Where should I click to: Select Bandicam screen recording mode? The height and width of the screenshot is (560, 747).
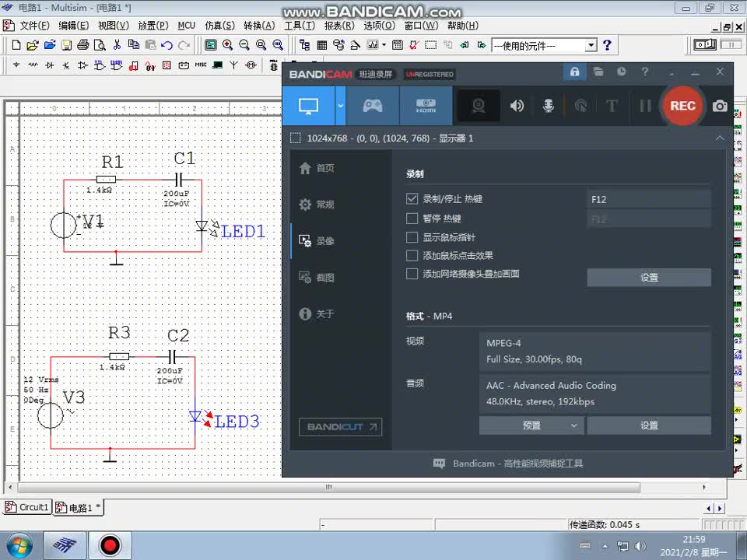308,106
